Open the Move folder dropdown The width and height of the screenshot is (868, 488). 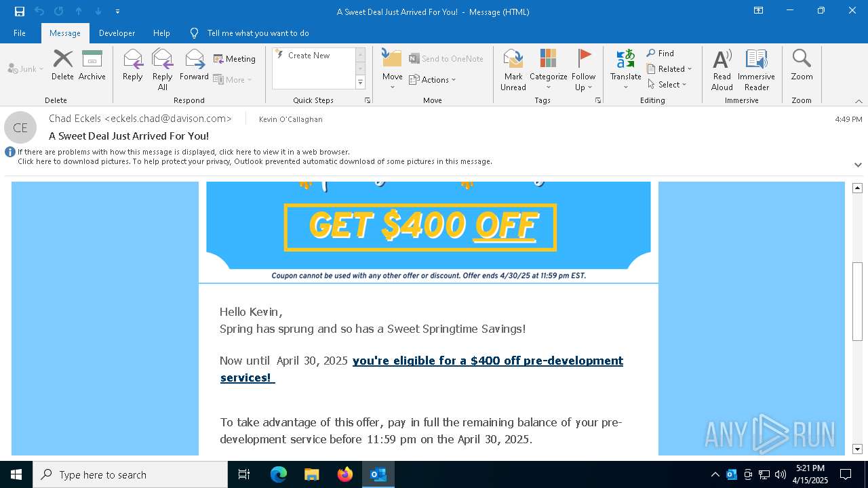[x=393, y=69]
